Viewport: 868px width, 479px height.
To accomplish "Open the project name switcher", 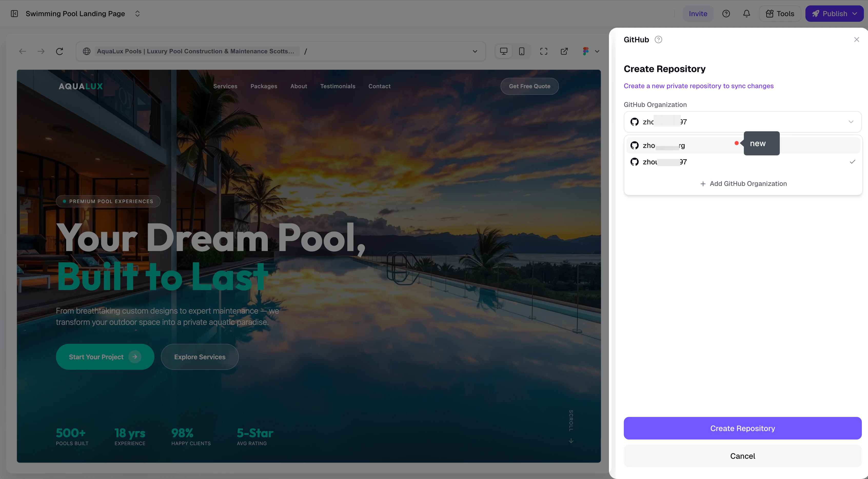I will point(137,14).
